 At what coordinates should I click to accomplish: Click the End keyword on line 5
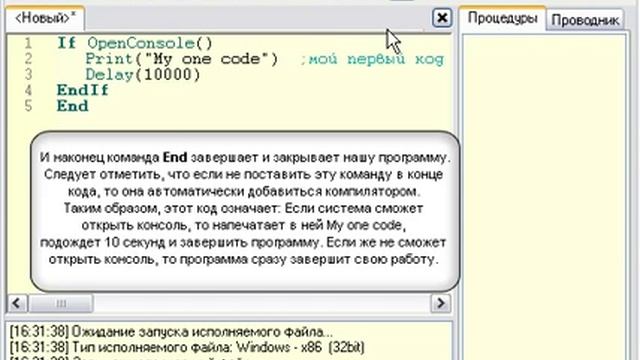point(72,106)
